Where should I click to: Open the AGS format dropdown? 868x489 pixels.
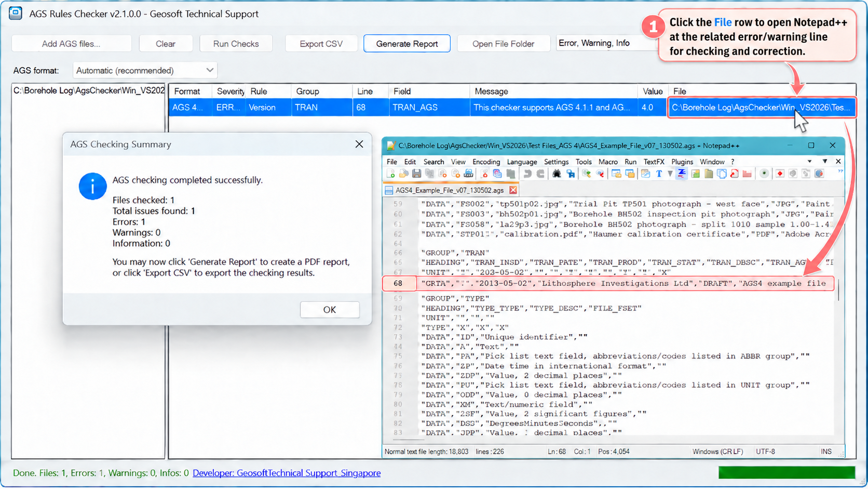click(145, 70)
